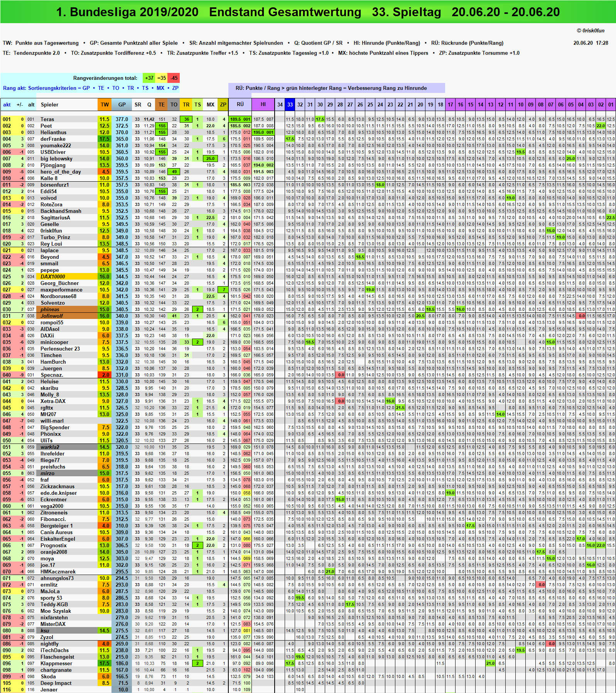
Task: Select player name Teras
Action: click(x=47, y=120)
